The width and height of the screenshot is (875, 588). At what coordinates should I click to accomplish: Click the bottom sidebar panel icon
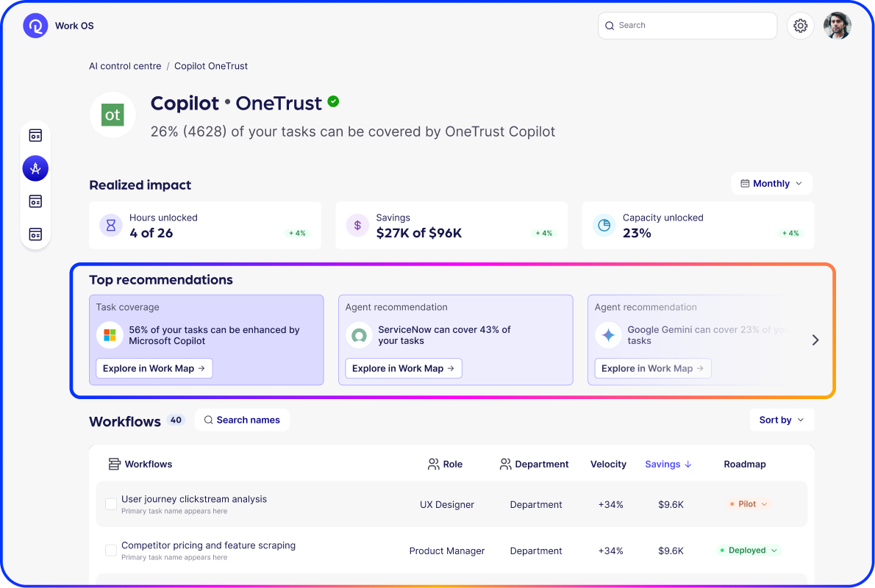(35, 234)
